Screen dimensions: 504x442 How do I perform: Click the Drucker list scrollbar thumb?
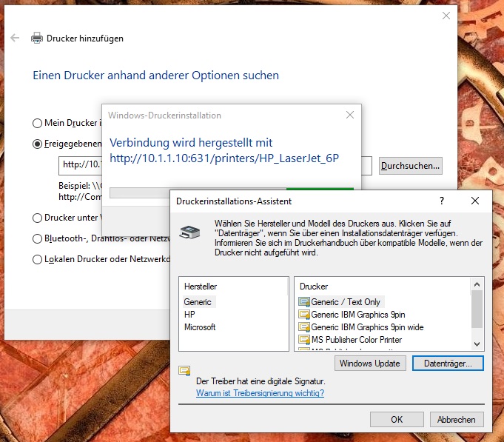[477, 309]
